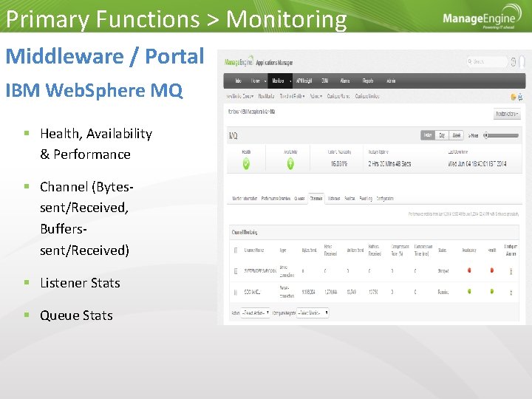
Task: Click the Bytes Sent column header
Action: 309,250
